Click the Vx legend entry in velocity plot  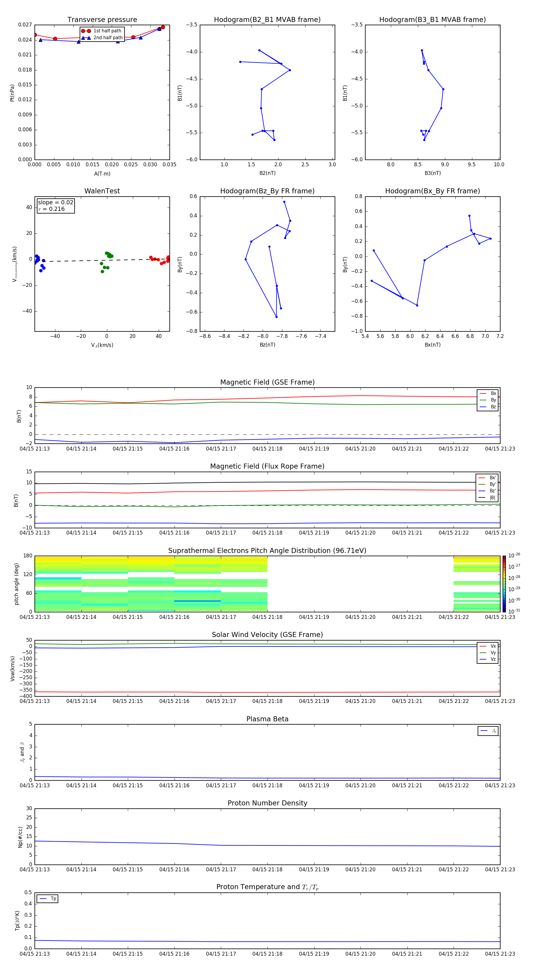tap(488, 646)
